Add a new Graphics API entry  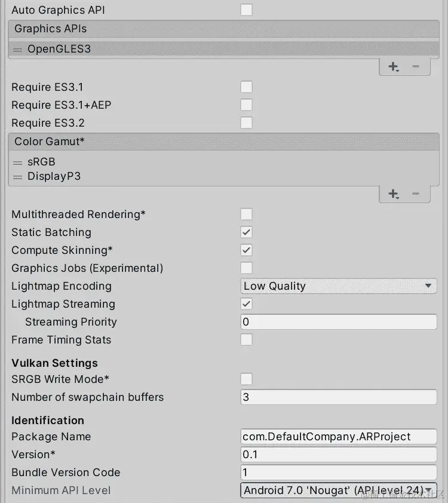tap(394, 66)
